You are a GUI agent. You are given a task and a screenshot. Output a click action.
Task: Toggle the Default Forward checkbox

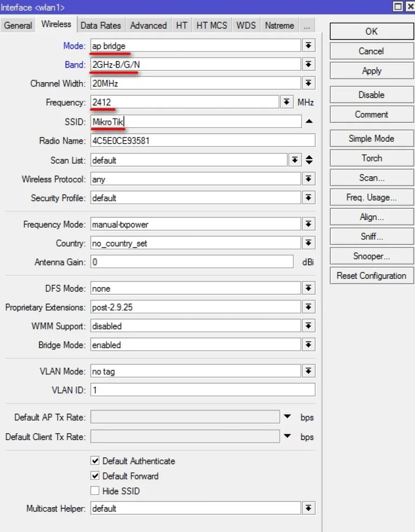coord(95,476)
